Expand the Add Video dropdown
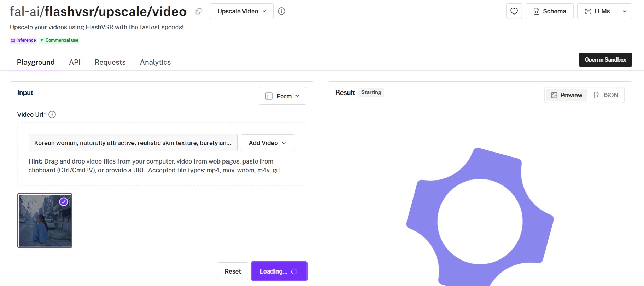644x286 pixels. (268, 143)
